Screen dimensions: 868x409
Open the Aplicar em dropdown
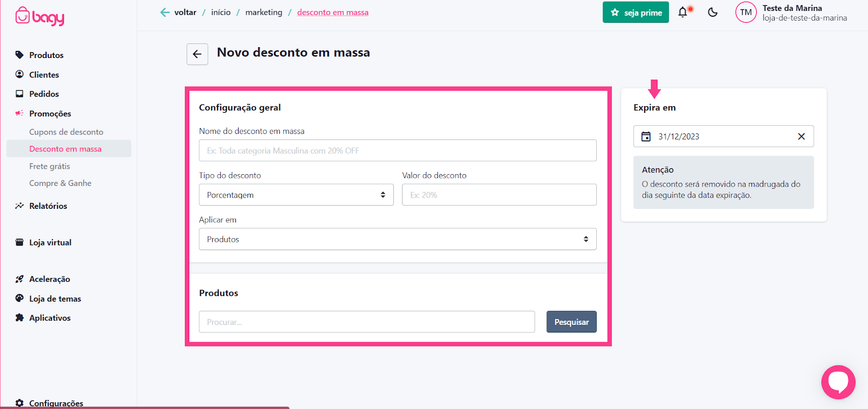398,239
